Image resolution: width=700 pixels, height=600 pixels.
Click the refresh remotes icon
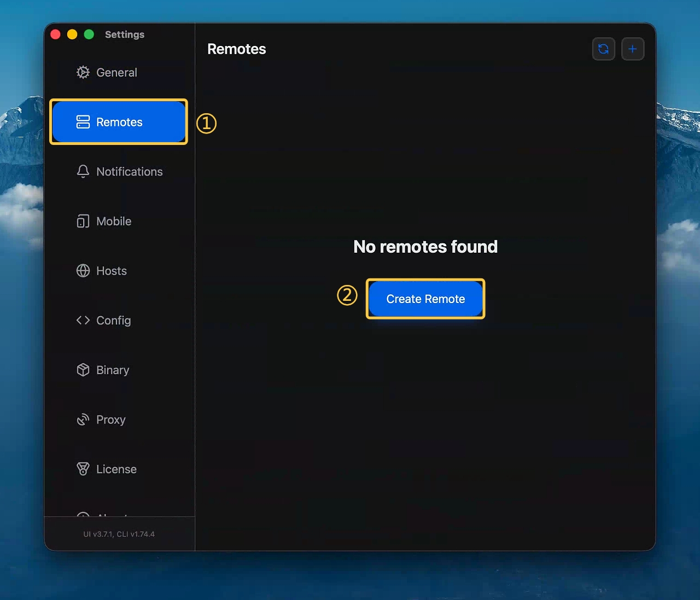pyautogui.click(x=604, y=49)
